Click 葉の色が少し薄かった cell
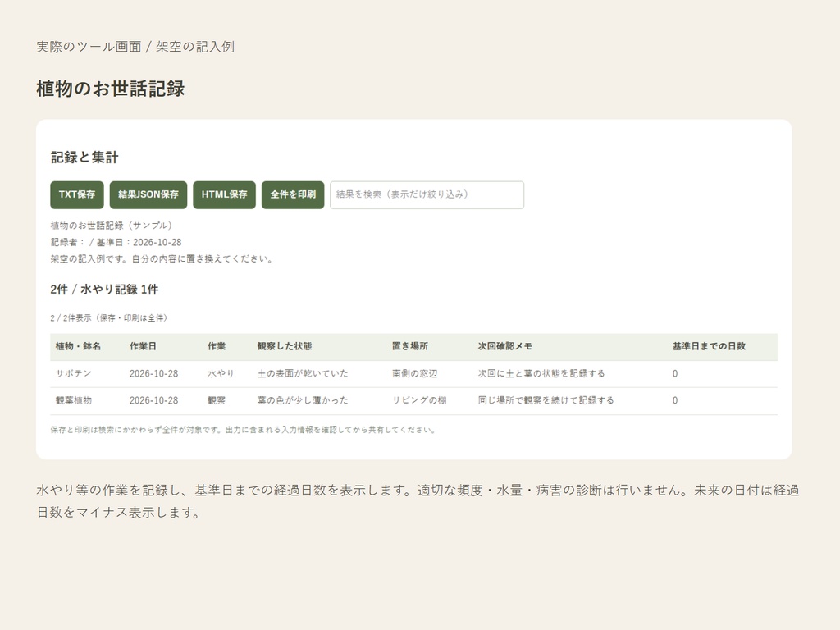 [x=303, y=400]
